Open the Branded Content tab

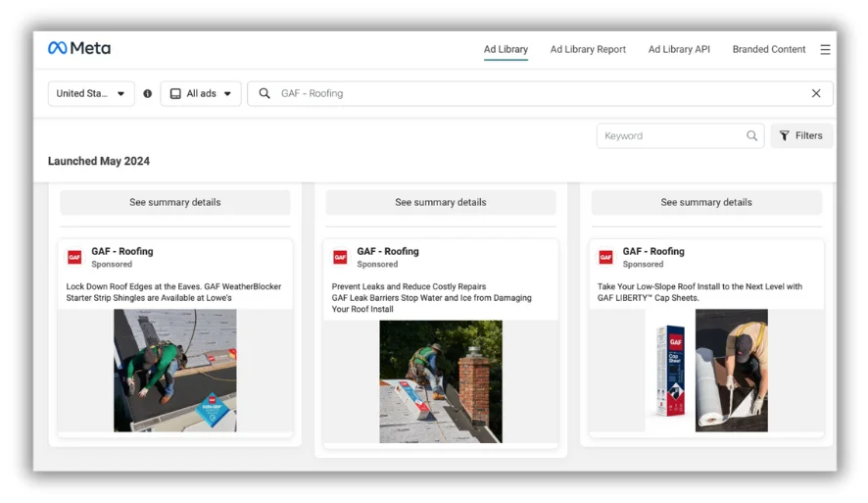point(768,49)
